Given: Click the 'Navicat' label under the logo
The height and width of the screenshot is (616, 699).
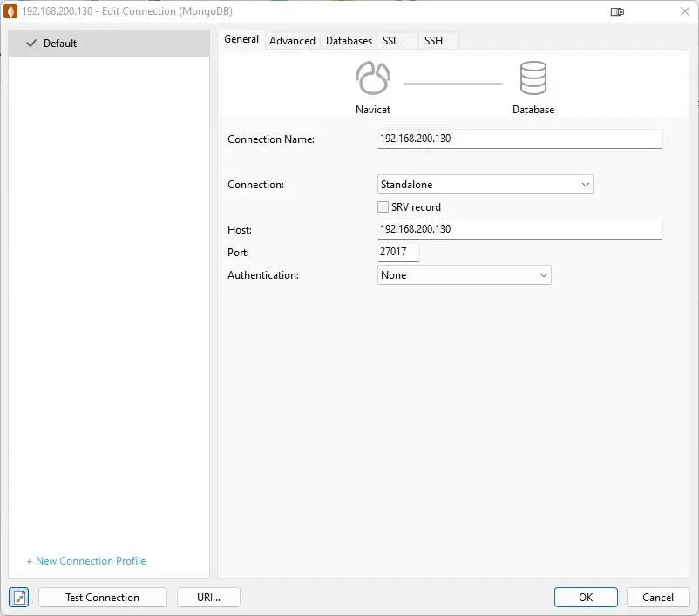Looking at the screenshot, I should point(373,110).
